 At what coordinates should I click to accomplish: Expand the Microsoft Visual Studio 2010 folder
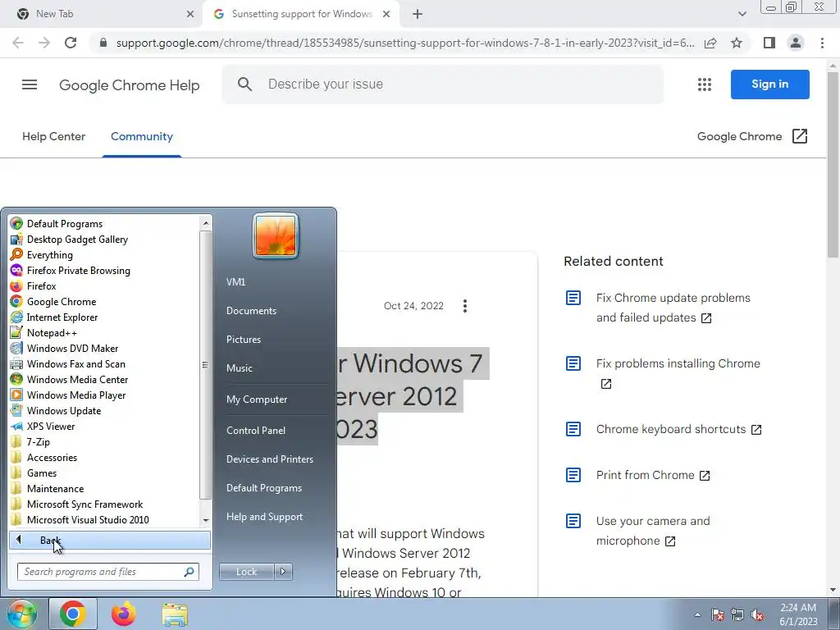[x=88, y=519]
